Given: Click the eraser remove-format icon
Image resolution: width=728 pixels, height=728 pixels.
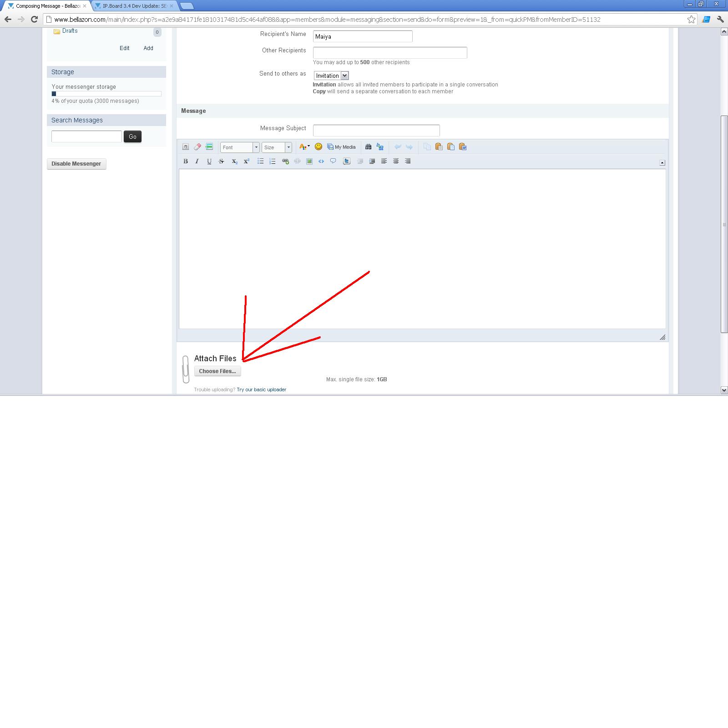Looking at the screenshot, I should tap(197, 147).
